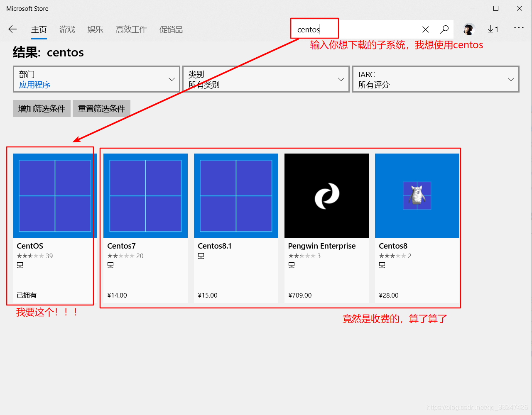
Task: Click the ¥15.00 price
Action: pyautogui.click(x=208, y=295)
